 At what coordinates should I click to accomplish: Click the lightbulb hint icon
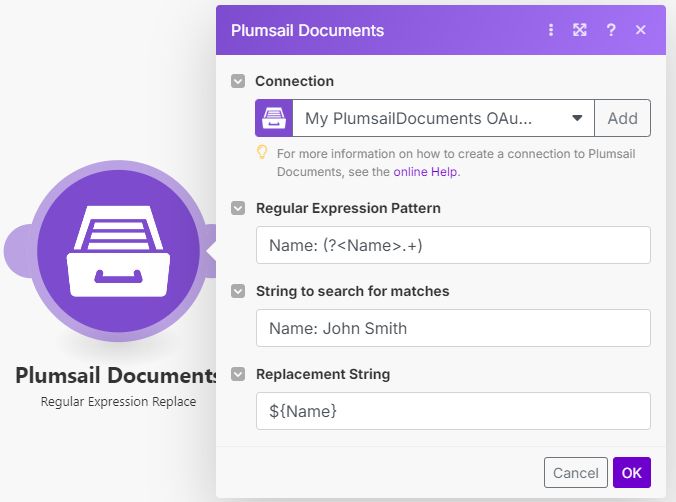coord(262,153)
